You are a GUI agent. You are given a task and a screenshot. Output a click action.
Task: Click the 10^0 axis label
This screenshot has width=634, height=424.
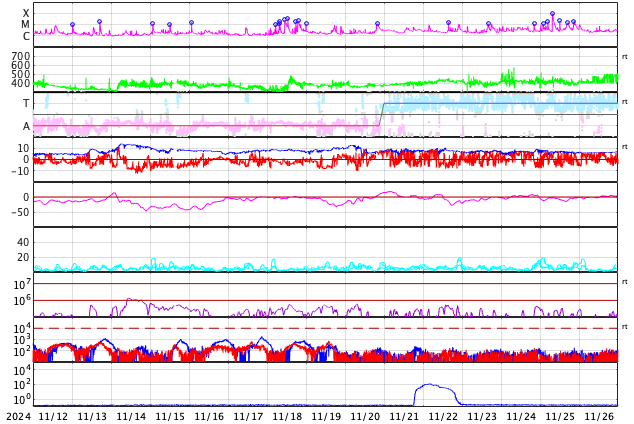pos(20,399)
